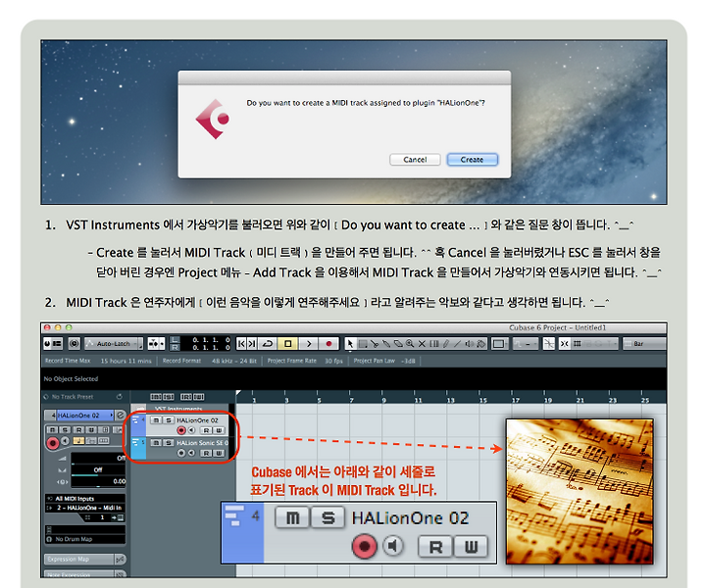This screenshot has height=588, width=706.
Task: Solo HALion Sonic SE track
Action: [169, 443]
